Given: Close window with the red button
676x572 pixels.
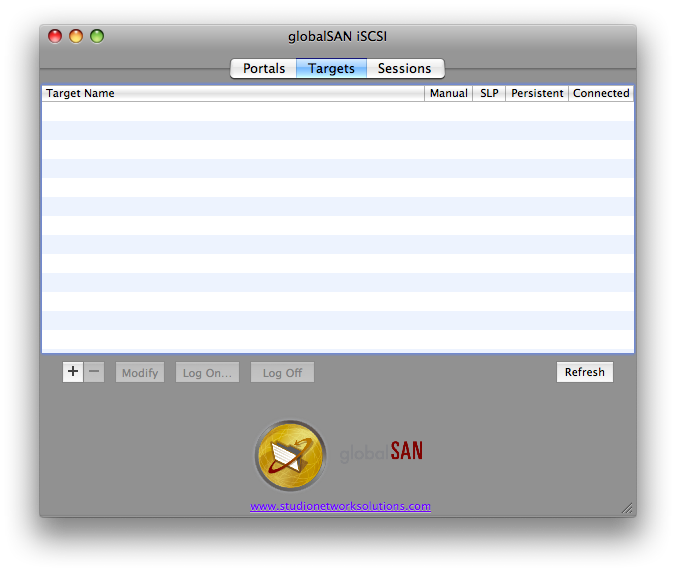Looking at the screenshot, I should point(55,36).
